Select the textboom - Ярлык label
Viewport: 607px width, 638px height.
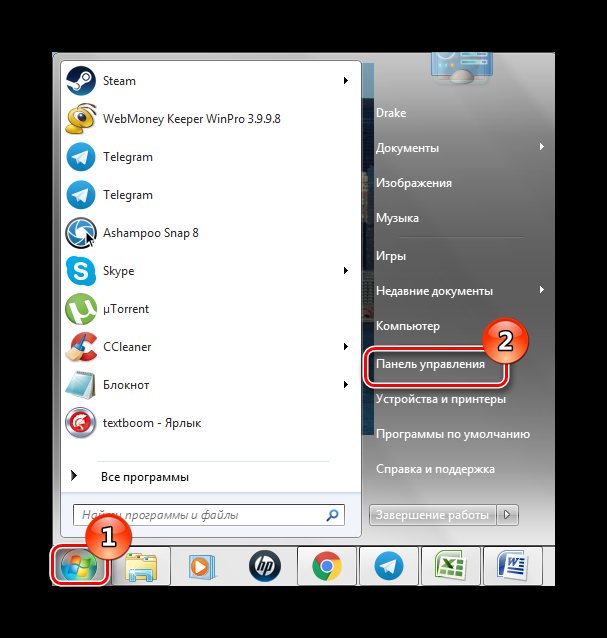[152, 423]
